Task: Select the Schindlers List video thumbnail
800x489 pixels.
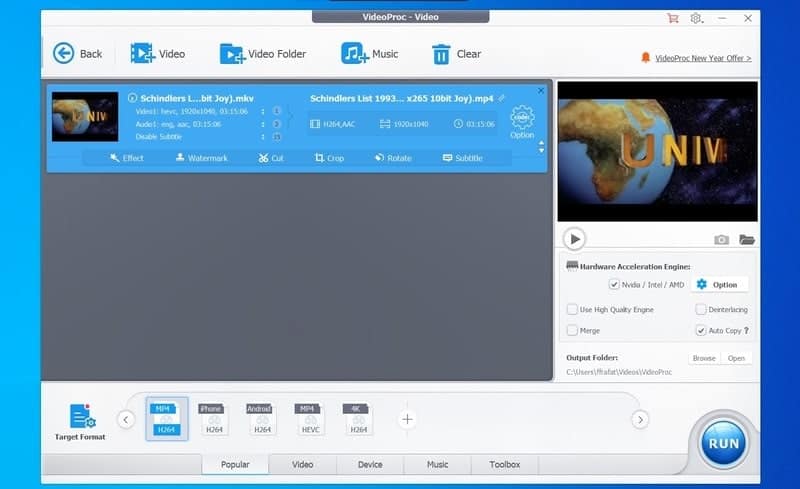Action: click(85, 117)
